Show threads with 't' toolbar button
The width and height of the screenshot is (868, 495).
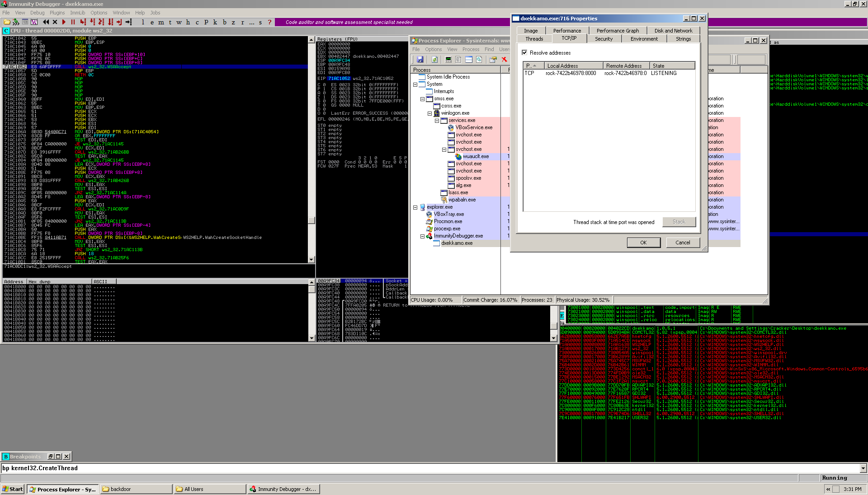[x=170, y=22]
